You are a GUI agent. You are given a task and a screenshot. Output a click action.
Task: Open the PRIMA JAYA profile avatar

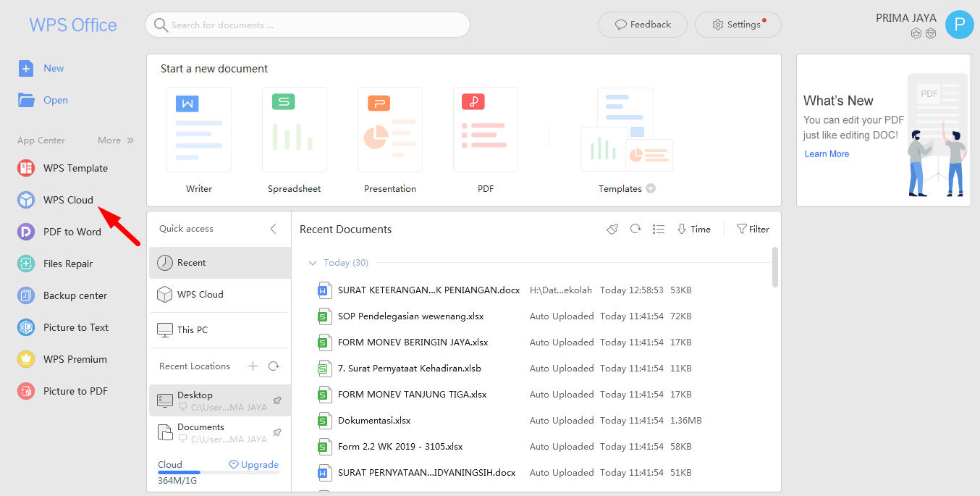(959, 25)
